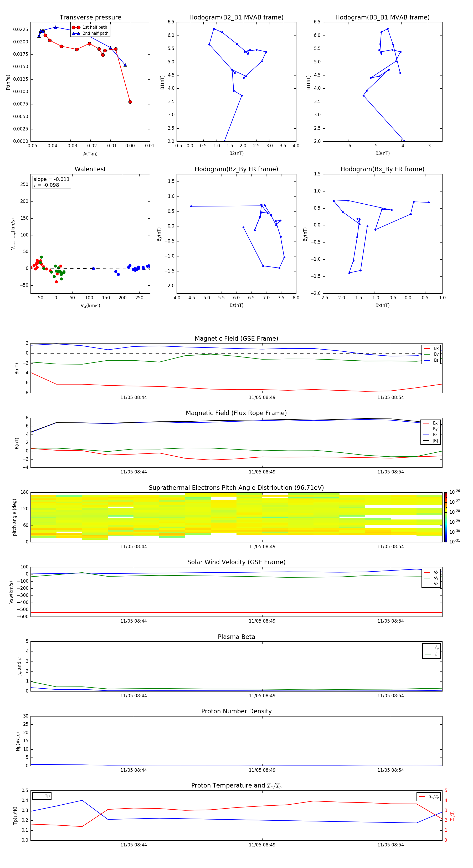Click the "Vsw(km/s)" axis label

tap(11, 592)
